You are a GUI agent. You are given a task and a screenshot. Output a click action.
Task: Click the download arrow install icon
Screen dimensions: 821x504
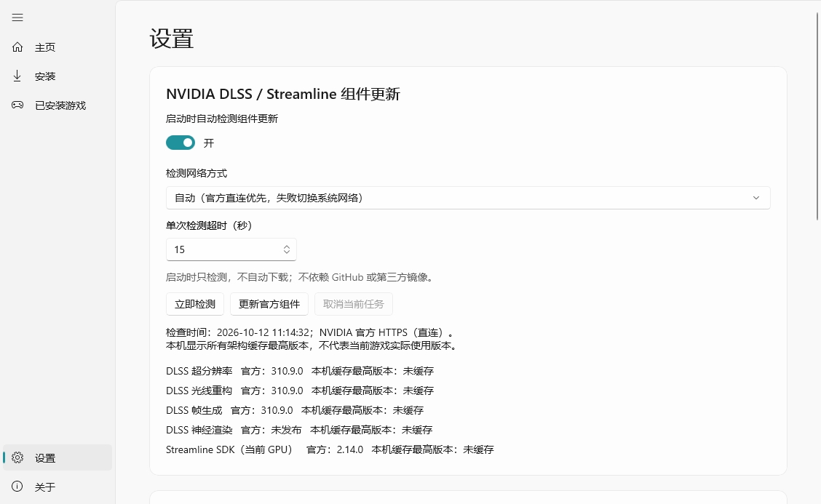point(17,76)
